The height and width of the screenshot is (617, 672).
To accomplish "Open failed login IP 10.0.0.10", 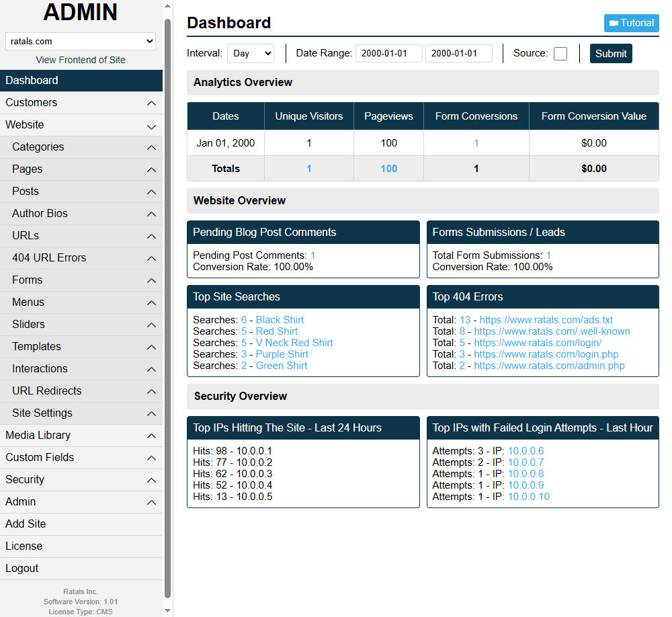I will tap(528, 497).
